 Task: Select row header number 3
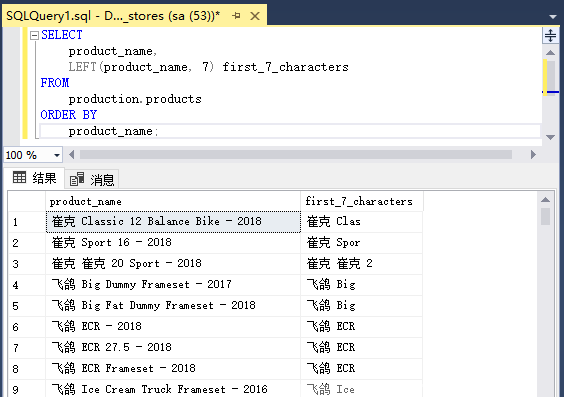click(x=27, y=264)
